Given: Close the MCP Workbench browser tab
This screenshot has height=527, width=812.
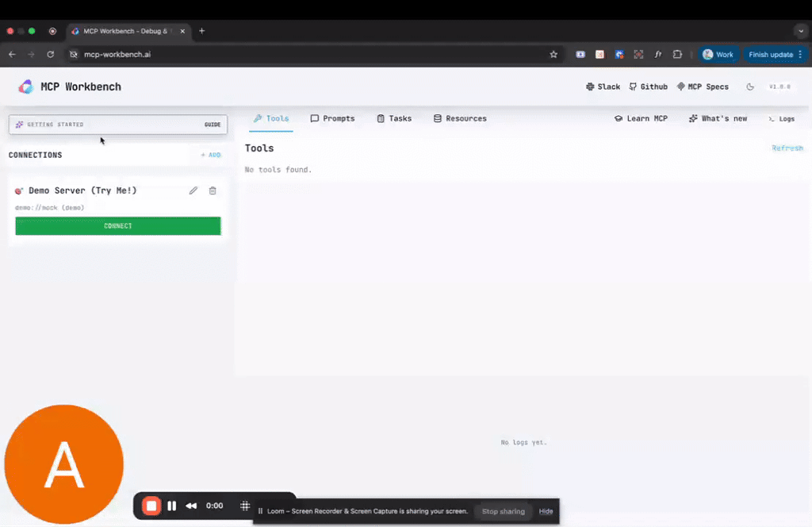Looking at the screenshot, I should point(182,31).
